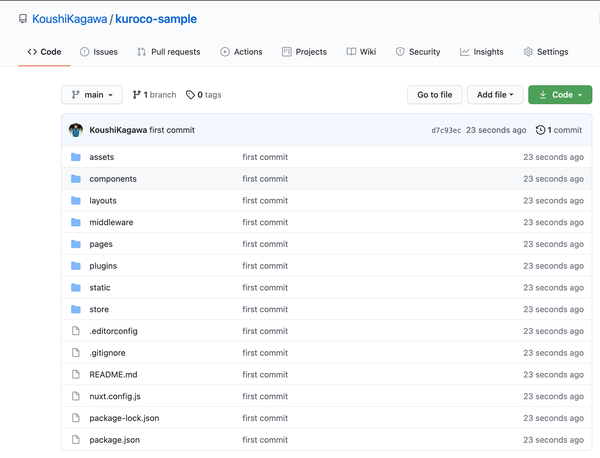Click the plugins folder icon
The width and height of the screenshot is (600, 458).
click(x=76, y=266)
